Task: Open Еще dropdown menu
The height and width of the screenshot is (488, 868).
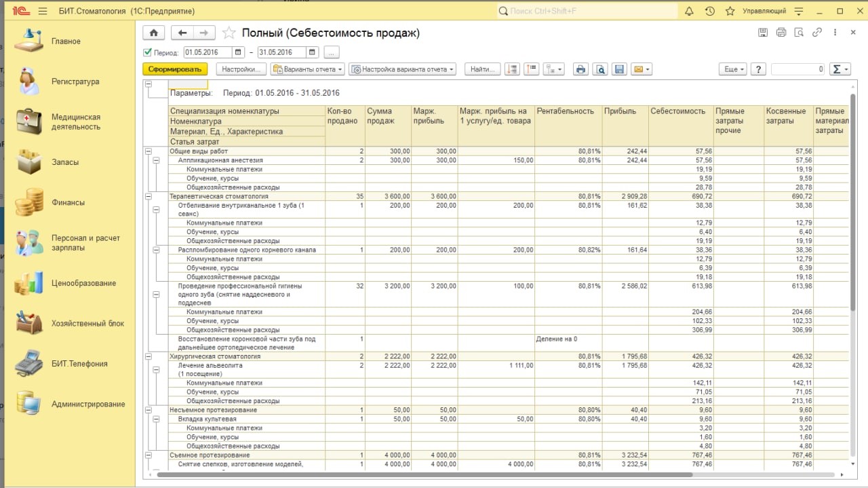Action: pyautogui.click(x=732, y=69)
